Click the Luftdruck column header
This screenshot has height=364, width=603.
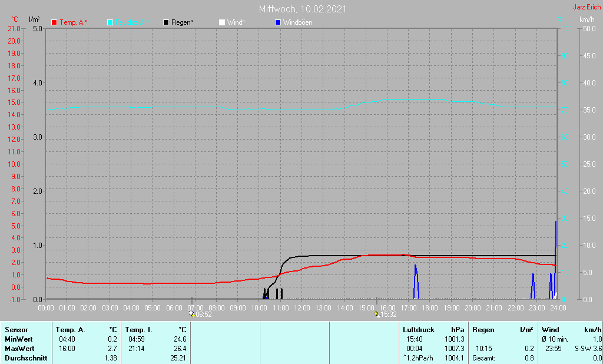[x=419, y=330]
